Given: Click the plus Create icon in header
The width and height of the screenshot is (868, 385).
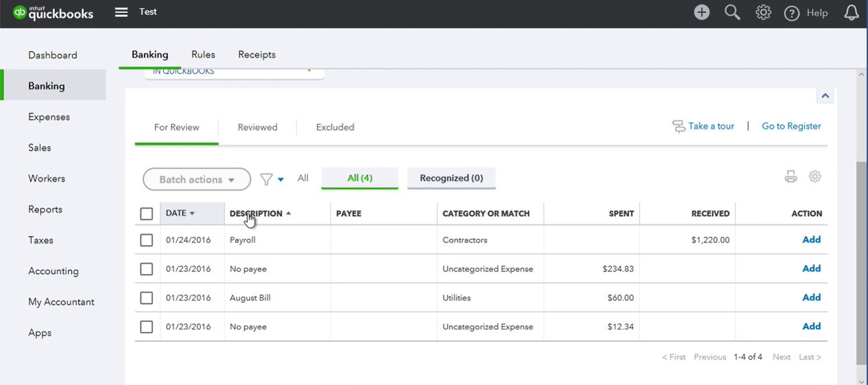Looking at the screenshot, I should [x=701, y=12].
